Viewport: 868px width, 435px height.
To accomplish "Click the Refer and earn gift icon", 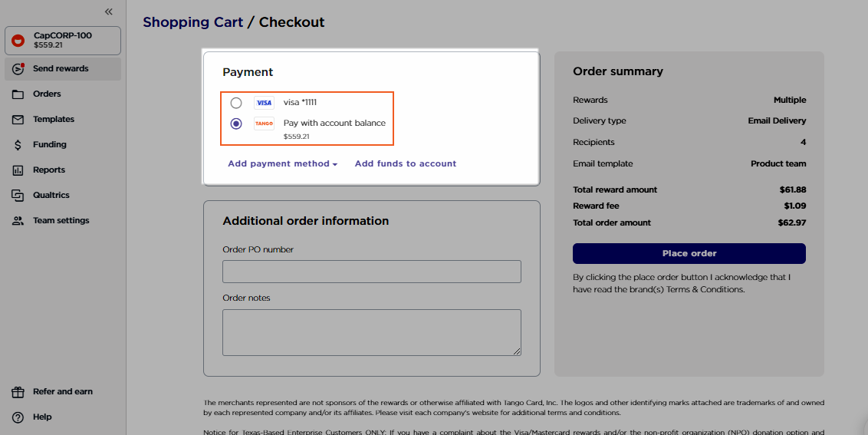I will pyautogui.click(x=18, y=392).
